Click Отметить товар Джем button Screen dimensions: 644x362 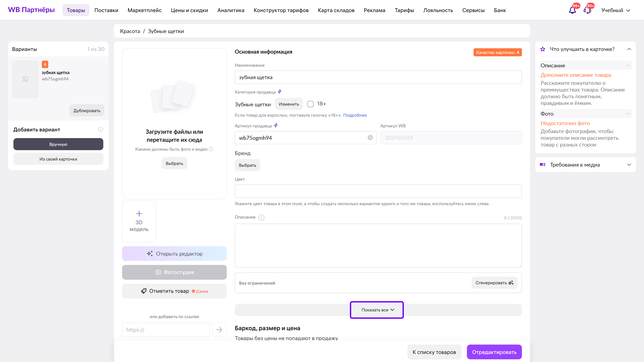coord(174,291)
